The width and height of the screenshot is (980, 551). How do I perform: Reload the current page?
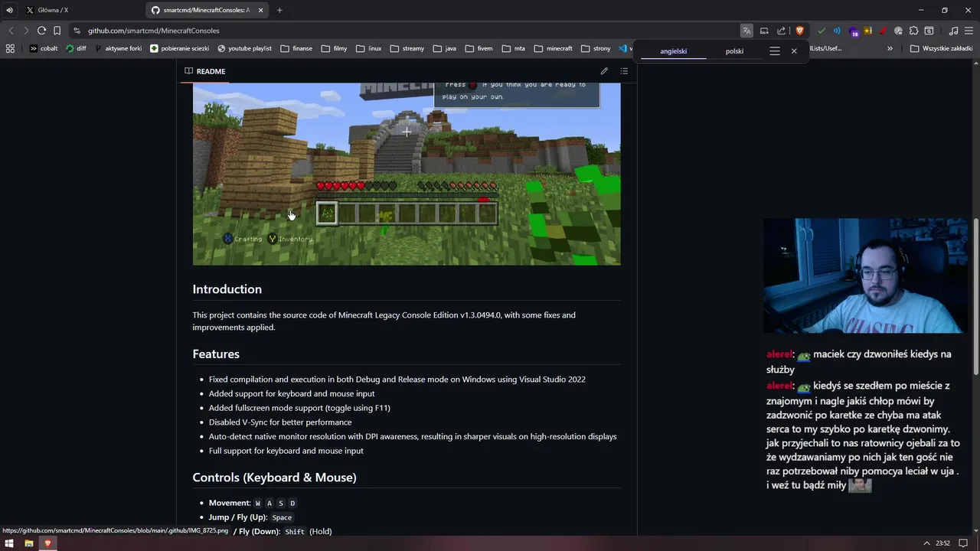tap(41, 31)
